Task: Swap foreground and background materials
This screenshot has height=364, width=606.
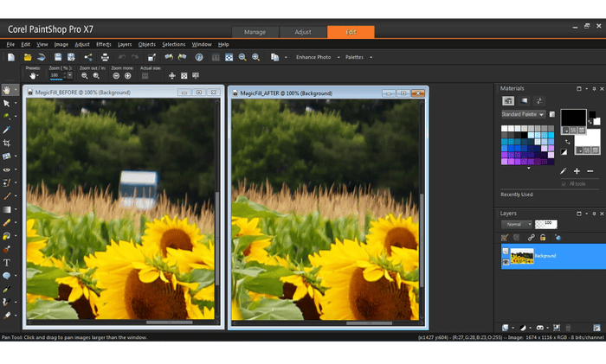Action: click(x=567, y=142)
